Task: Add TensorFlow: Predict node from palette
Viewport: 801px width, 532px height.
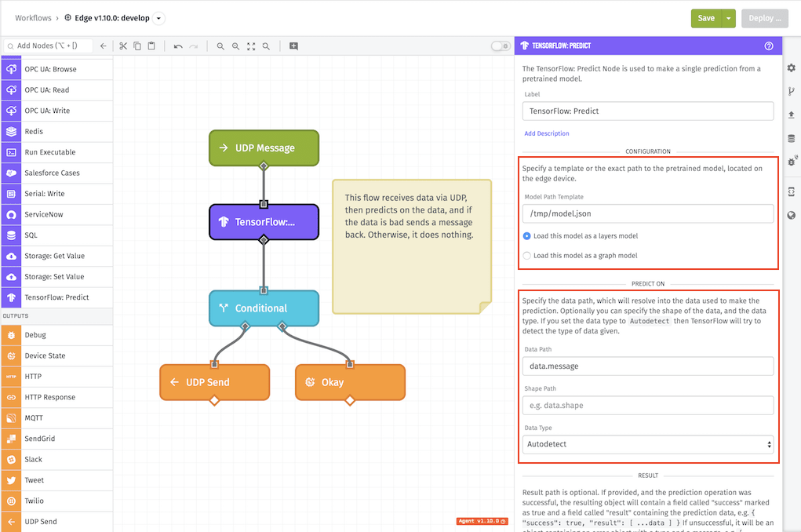Action: pyautogui.click(x=56, y=297)
